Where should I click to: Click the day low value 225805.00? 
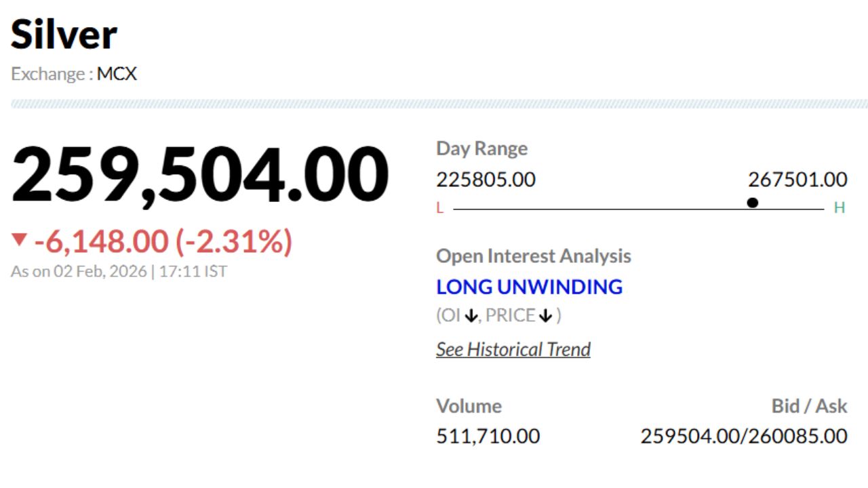coord(486,180)
